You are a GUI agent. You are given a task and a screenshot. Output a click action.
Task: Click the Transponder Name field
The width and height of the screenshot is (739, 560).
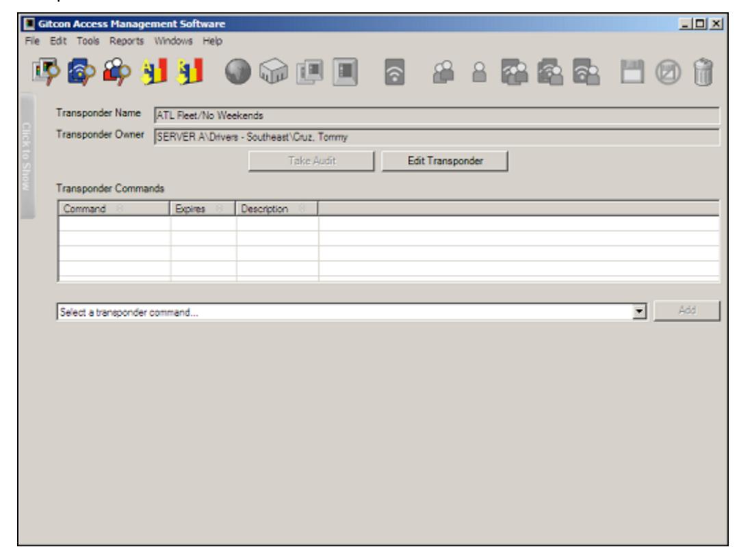(x=437, y=116)
